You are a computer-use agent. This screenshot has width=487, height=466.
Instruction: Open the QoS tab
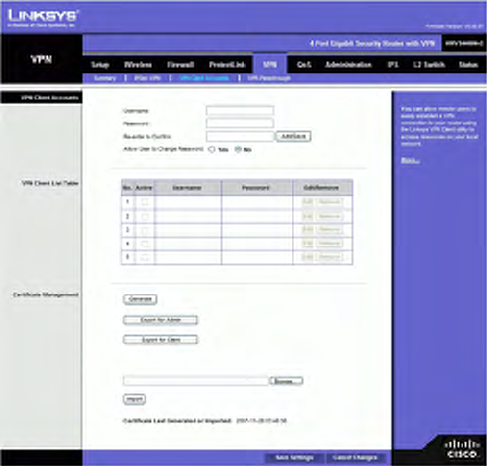click(304, 65)
